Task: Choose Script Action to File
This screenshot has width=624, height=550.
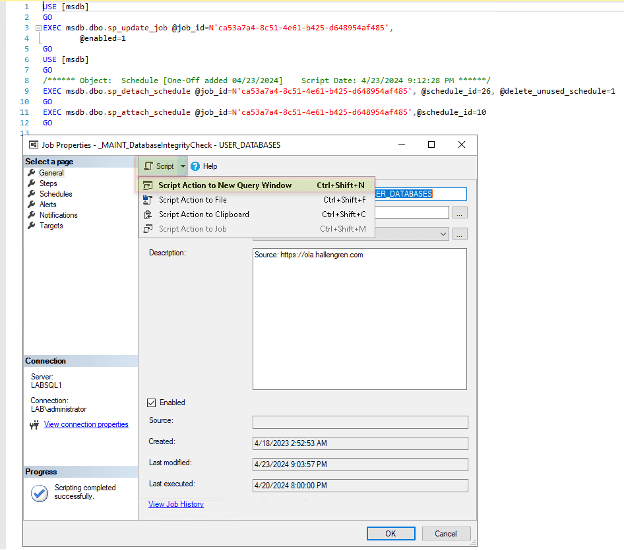Action: click(x=255, y=200)
